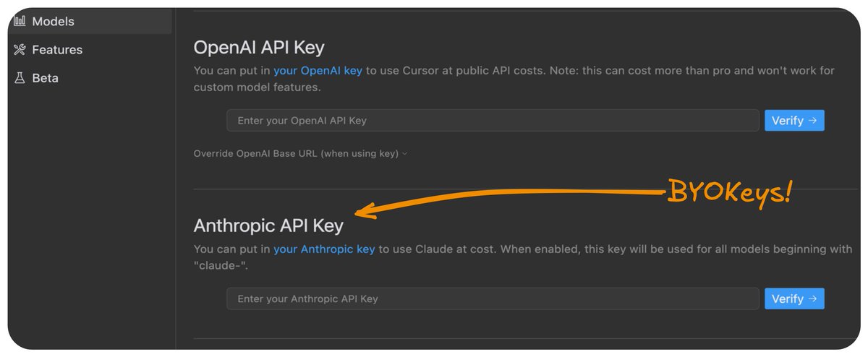Click the Features tools icon
The width and height of the screenshot is (868, 357).
pyautogui.click(x=20, y=50)
